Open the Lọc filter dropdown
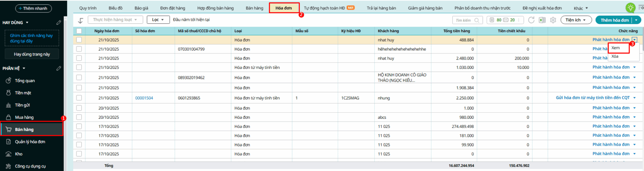This screenshot has width=644, height=171. tap(158, 20)
